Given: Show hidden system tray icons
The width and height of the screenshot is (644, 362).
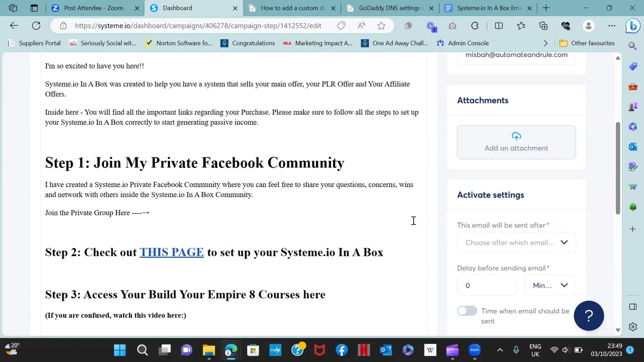Looking at the screenshot, I should (500, 350).
